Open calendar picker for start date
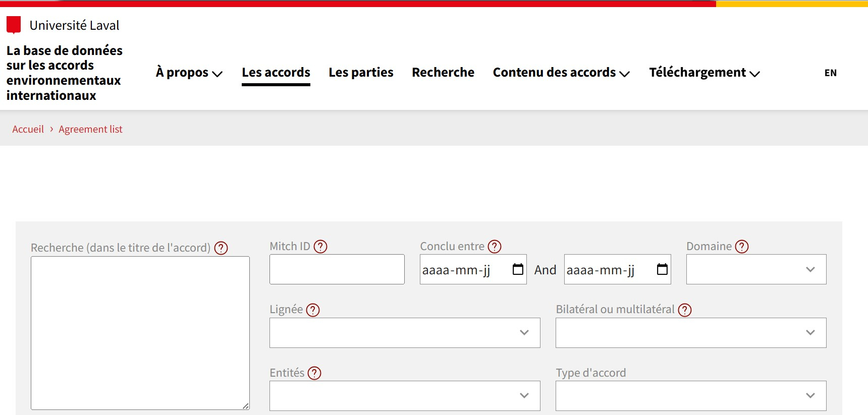The height and width of the screenshot is (415, 868). (x=518, y=269)
